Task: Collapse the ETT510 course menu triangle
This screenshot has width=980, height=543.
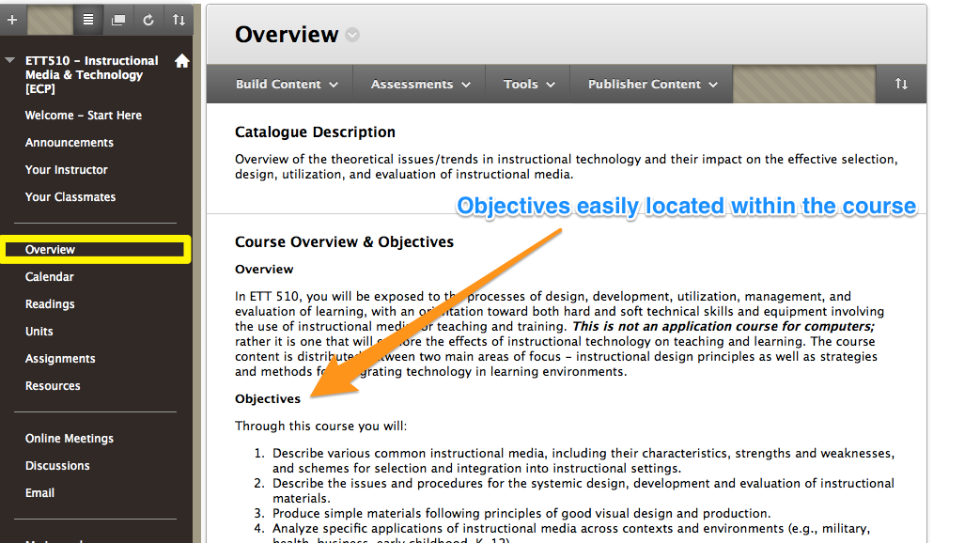Action: [9, 61]
